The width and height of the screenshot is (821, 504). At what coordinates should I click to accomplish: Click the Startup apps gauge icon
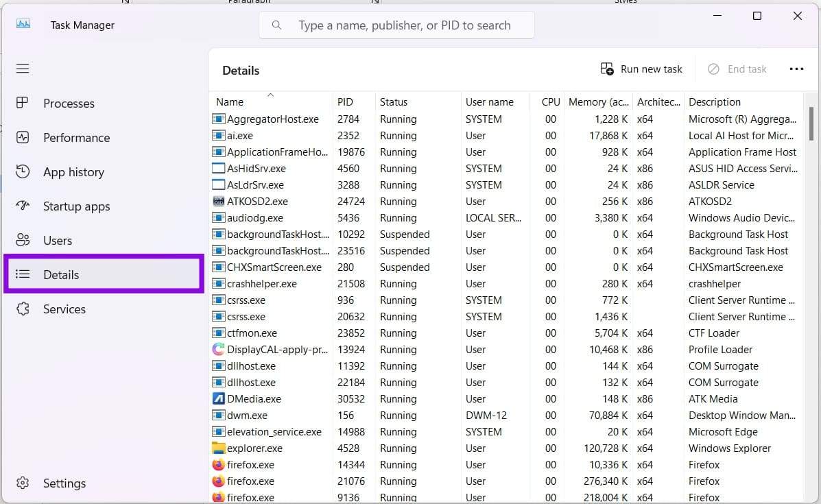[23, 206]
